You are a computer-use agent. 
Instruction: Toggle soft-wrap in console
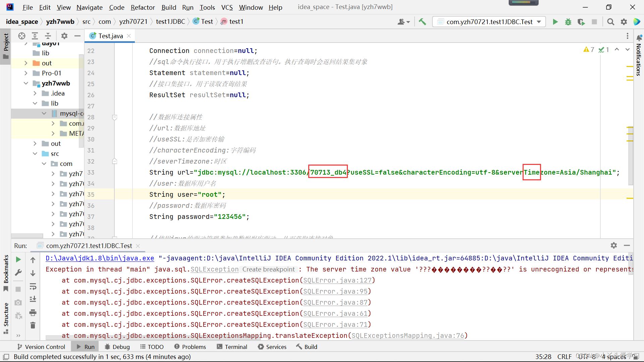(33, 287)
